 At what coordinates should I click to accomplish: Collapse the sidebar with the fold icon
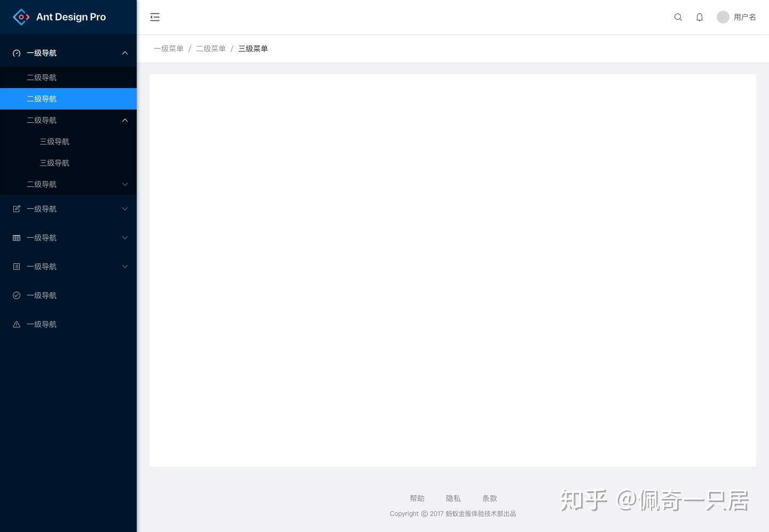point(155,17)
